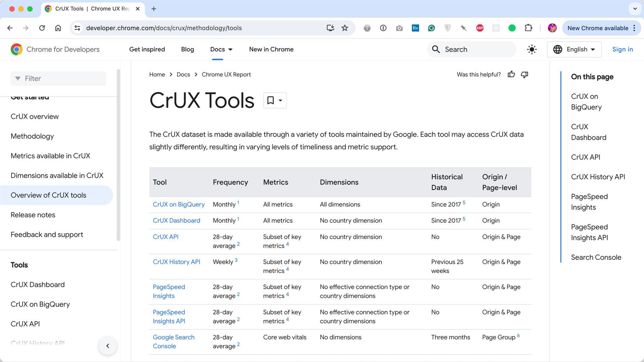The image size is (644, 362).
Task: Jump to CrUX API on-page link
Action: point(585,157)
